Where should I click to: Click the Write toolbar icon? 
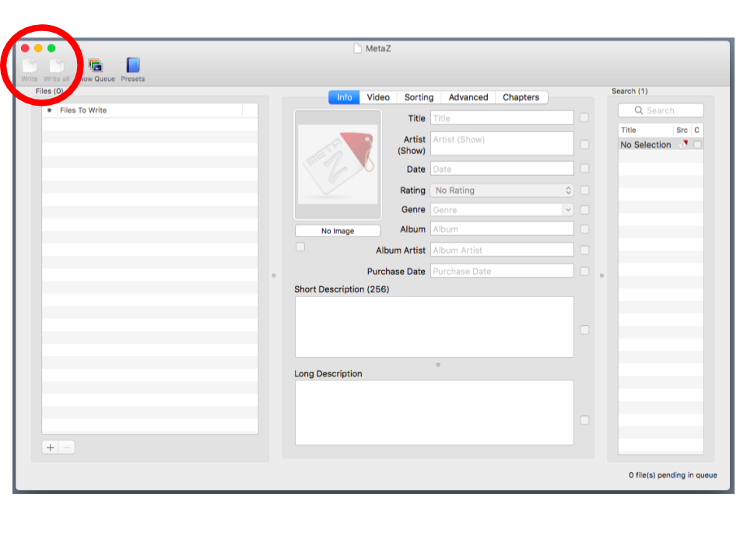point(29,66)
